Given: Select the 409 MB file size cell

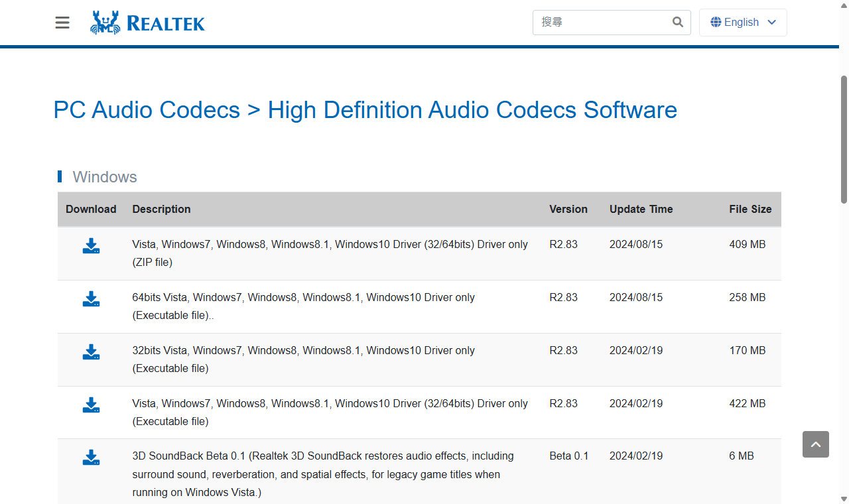Looking at the screenshot, I should tap(748, 244).
